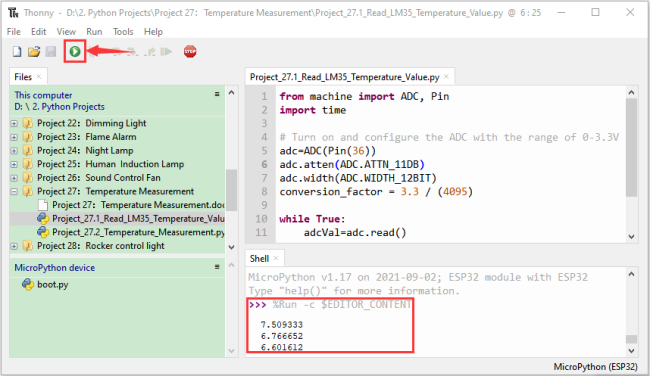The height and width of the screenshot is (377, 650).
Task: Open a file using the folder toolbar icon
Action: point(34,52)
